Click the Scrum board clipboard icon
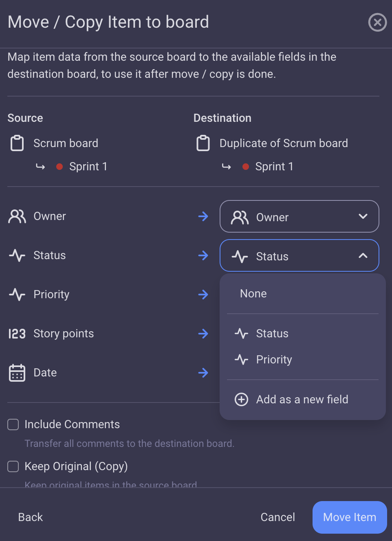This screenshot has height=541, width=392. point(17,143)
